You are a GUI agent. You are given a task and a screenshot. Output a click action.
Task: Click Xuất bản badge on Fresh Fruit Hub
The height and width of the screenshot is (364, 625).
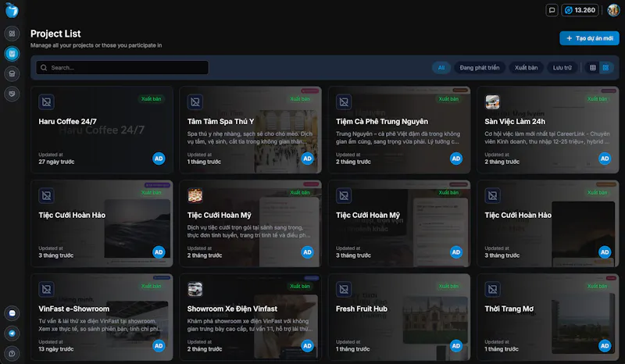pos(448,286)
